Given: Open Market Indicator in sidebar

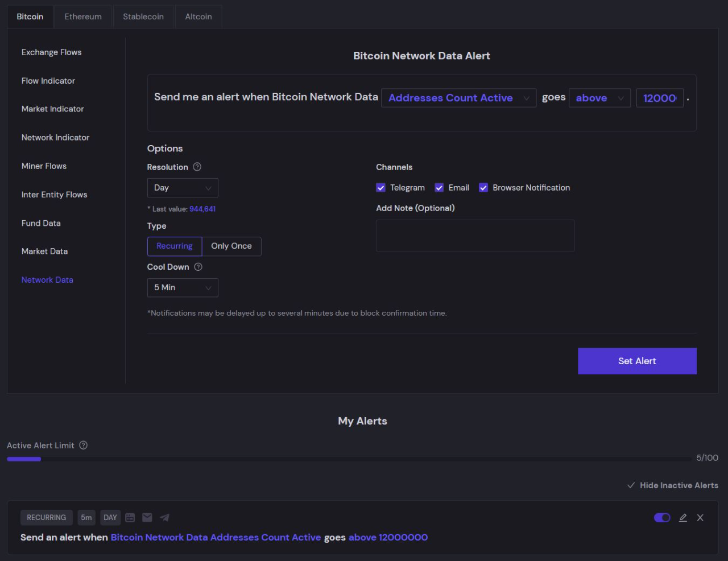Looking at the screenshot, I should tap(53, 109).
